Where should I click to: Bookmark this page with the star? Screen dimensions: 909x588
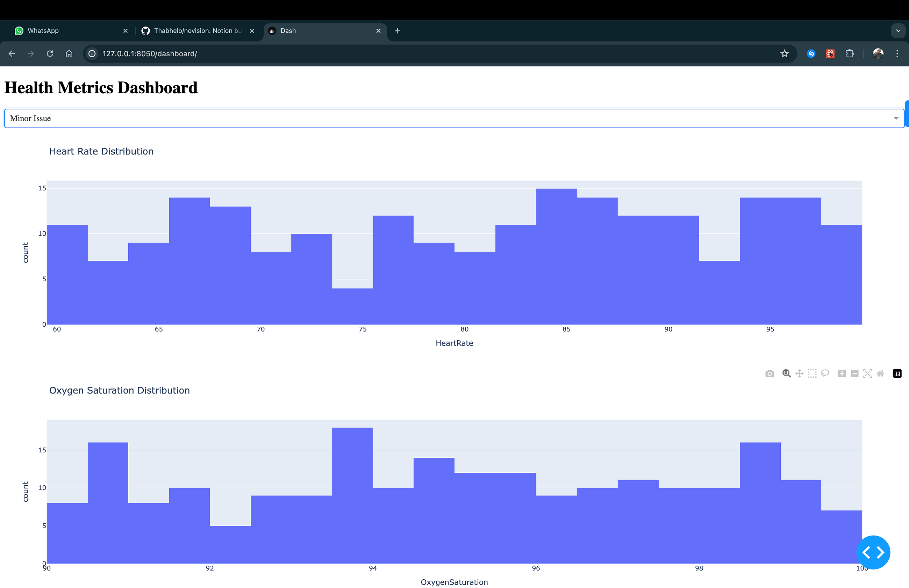[785, 54]
